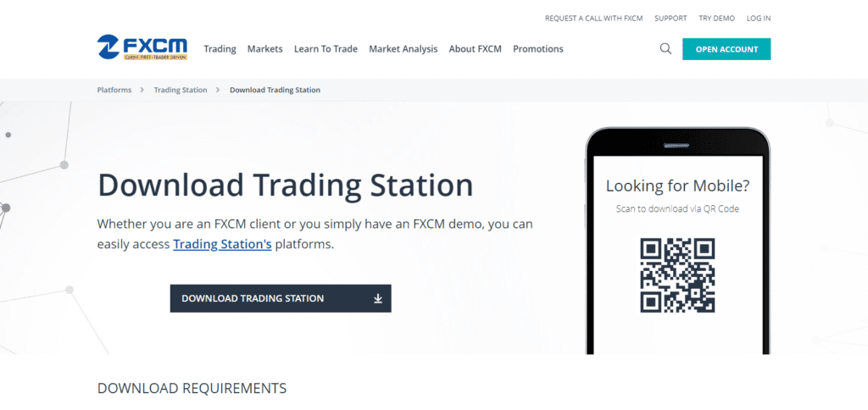
Task: Click Download Trading Station button label
Action: pyautogui.click(x=253, y=298)
